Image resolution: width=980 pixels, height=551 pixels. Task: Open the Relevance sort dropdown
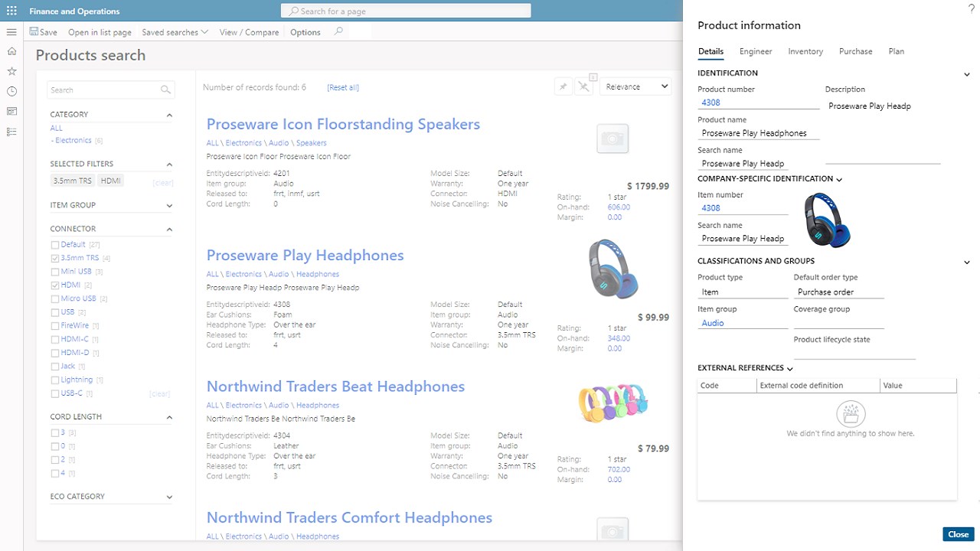635,86
